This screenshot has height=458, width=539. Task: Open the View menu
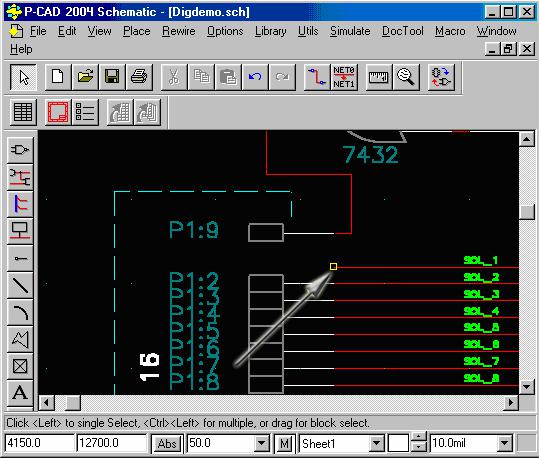[x=99, y=31]
